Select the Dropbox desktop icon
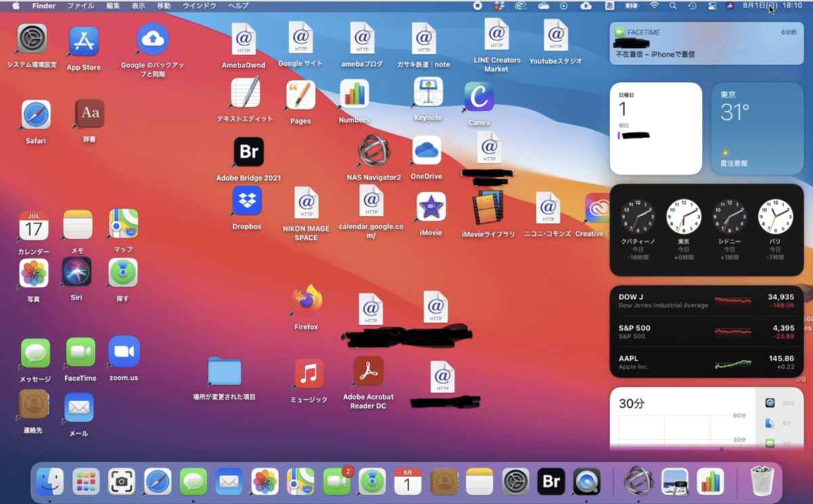 click(x=247, y=201)
